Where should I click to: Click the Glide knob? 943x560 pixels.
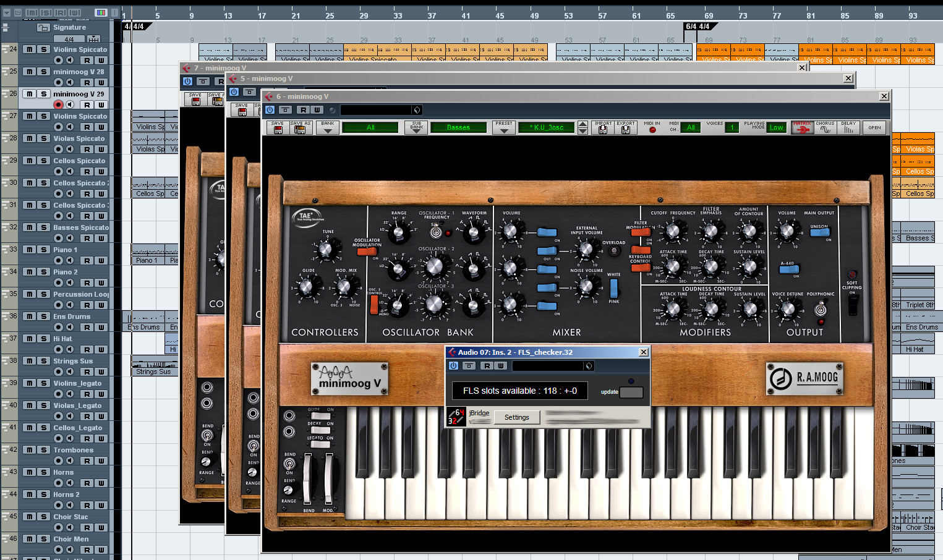(307, 287)
